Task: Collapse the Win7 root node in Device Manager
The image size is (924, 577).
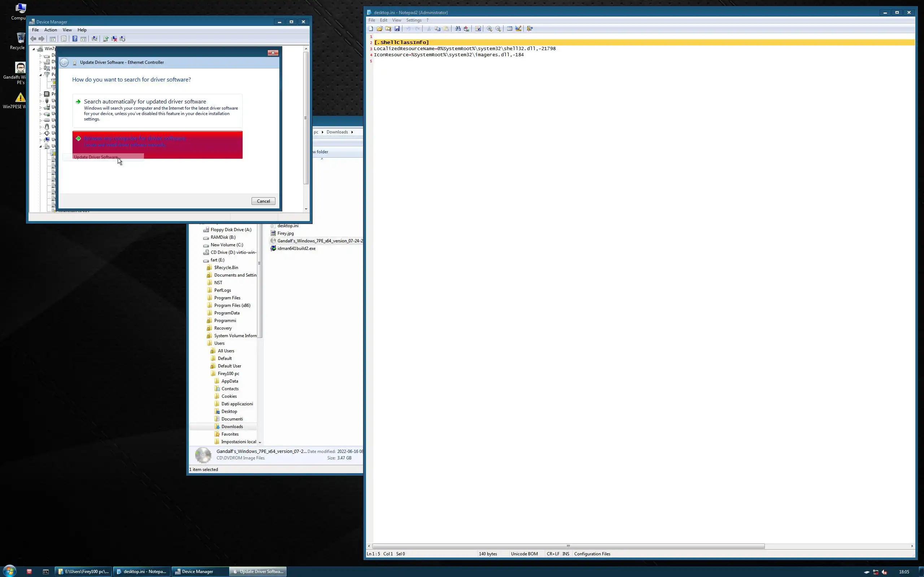Action: [x=34, y=49]
